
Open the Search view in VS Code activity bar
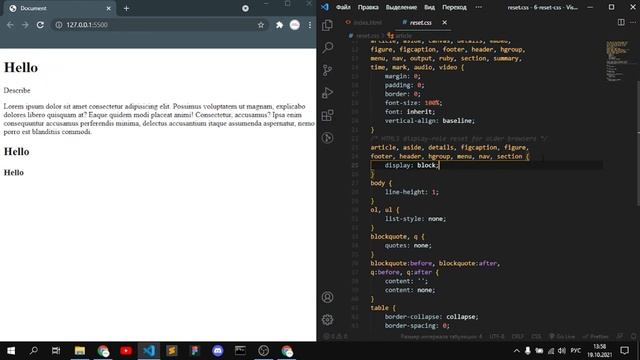327,48
